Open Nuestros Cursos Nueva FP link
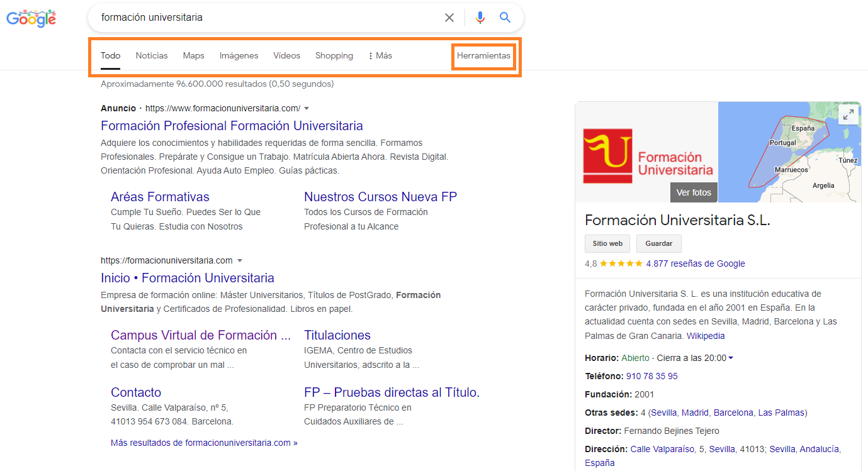This screenshot has width=868, height=471. pos(380,197)
